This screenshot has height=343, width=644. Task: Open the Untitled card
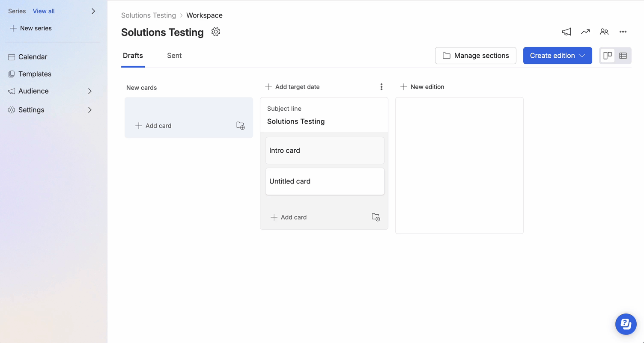(325, 181)
